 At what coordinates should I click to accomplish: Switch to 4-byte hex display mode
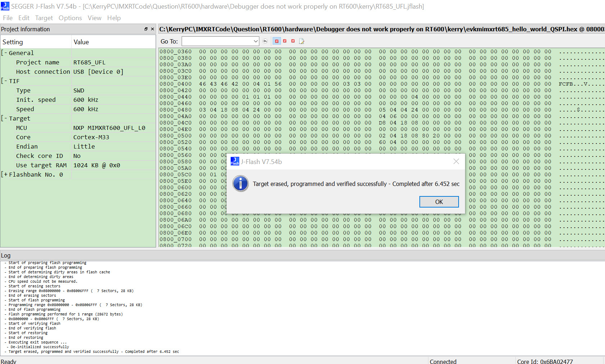pyautogui.click(x=293, y=41)
